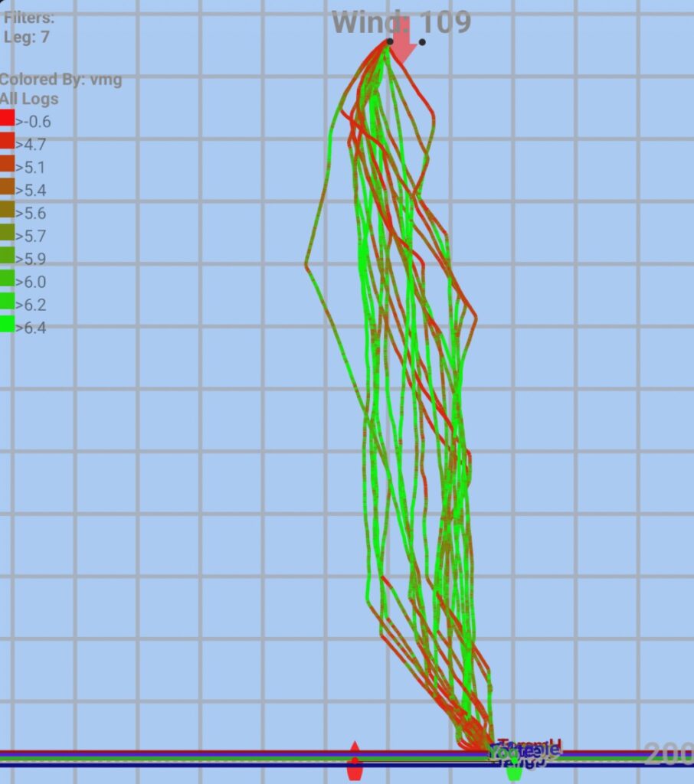Click the 'All Logs' legend heading
The height and width of the screenshot is (784, 694).
[29, 99]
